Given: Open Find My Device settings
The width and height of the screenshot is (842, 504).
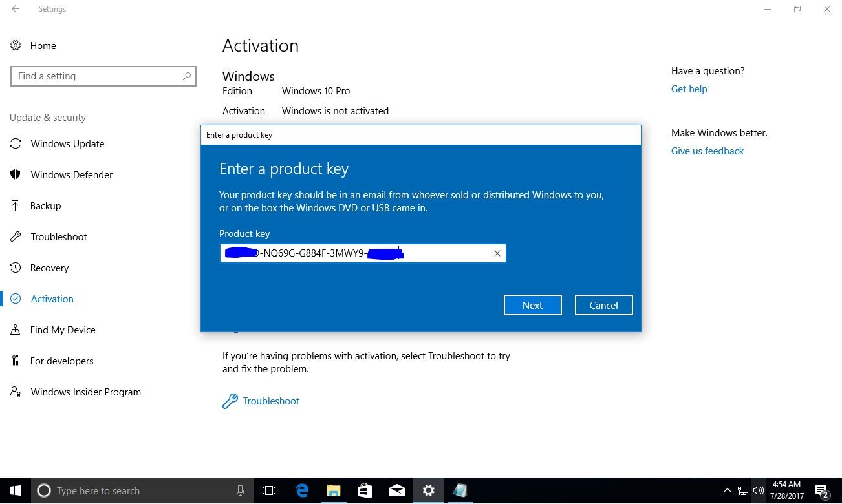Looking at the screenshot, I should pyautogui.click(x=63, y=330).
